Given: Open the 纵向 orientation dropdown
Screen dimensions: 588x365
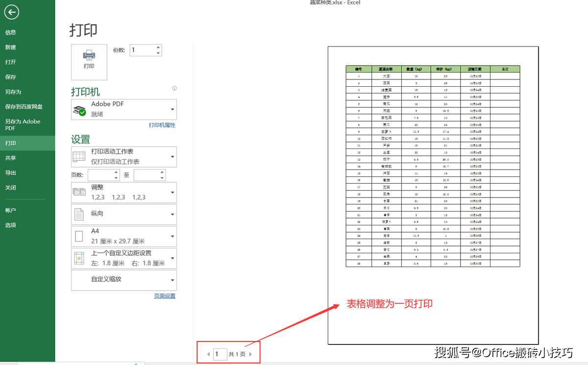Looking at the screenshot, I should point(124,214).
